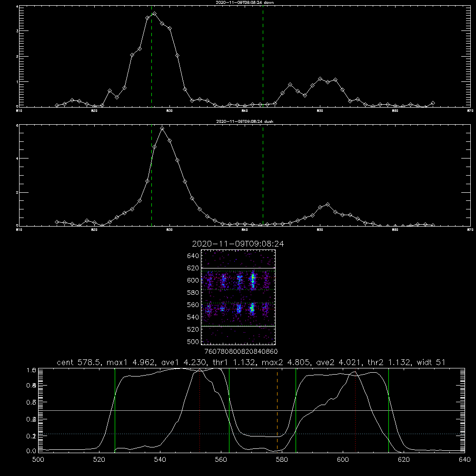This screenshot has height=476, width=476.
Task: Click the orange dashed center line in bottom plot
Action: coord(277,409)
